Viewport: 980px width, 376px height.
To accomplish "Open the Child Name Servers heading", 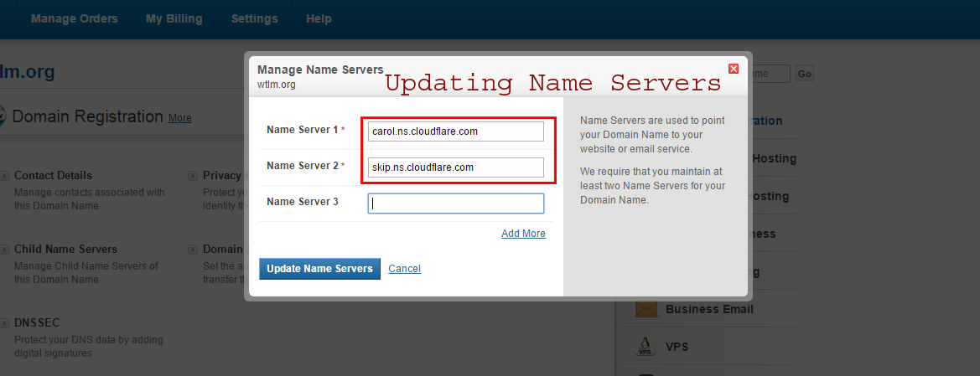I will pyautogui.click(x=65, y=250).
